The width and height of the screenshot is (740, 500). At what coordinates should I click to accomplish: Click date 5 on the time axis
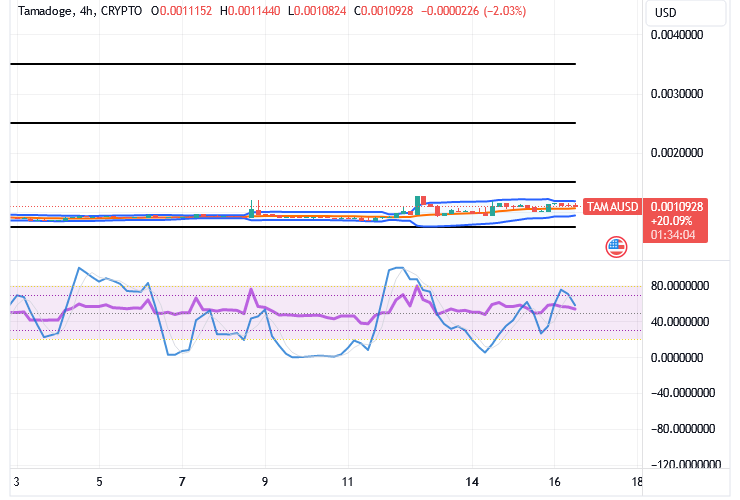coord(99,482)
